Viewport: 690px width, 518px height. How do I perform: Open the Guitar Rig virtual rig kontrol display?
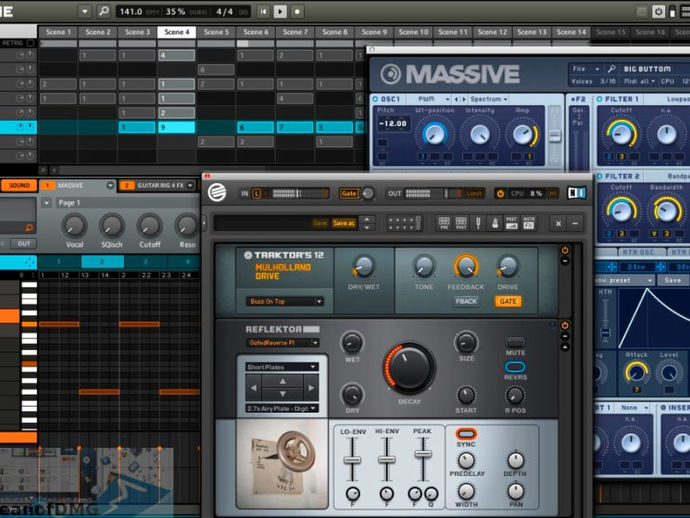click(404, 223)
